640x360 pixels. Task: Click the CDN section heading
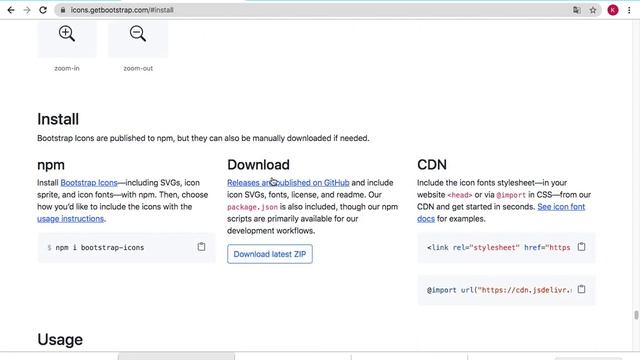pyautogui.click(x=432, y=164)
